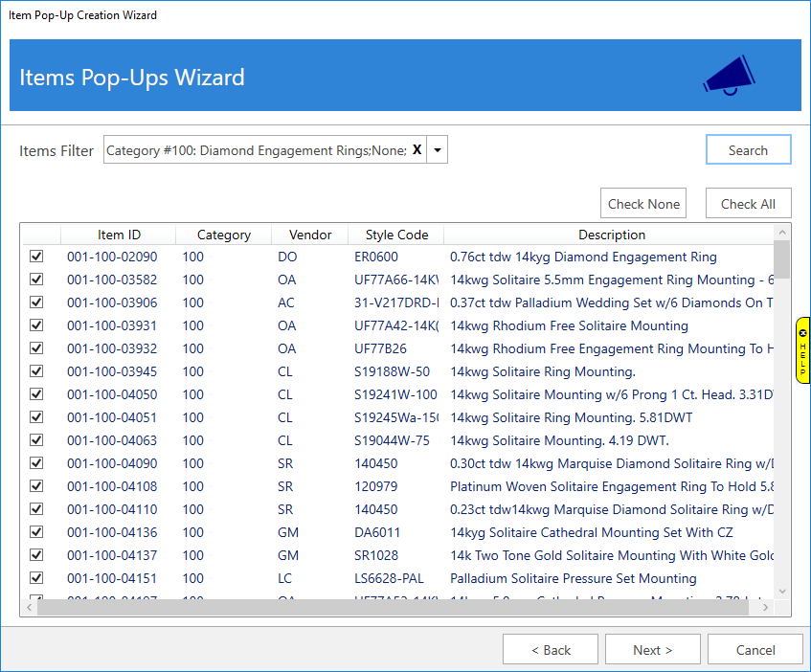This screenshot has height=672, width=811.
Task: Toggle the checkbox for item 001-100-03906
Action: (36, 302)
